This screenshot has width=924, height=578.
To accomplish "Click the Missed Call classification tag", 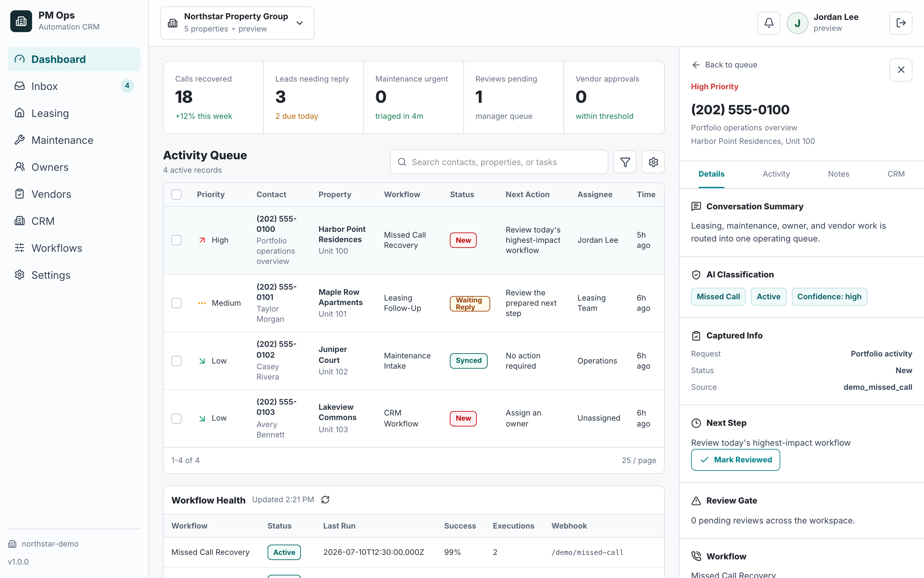I will pos(718,297).
